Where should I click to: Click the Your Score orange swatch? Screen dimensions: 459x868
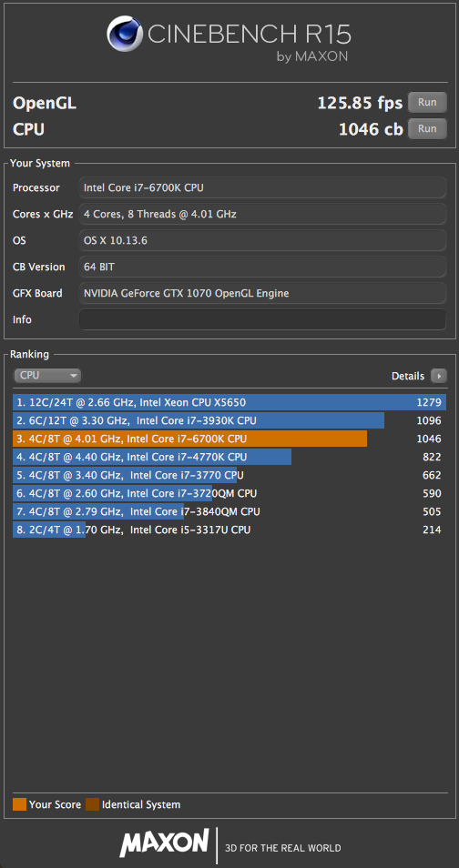[x=19, y=804]
